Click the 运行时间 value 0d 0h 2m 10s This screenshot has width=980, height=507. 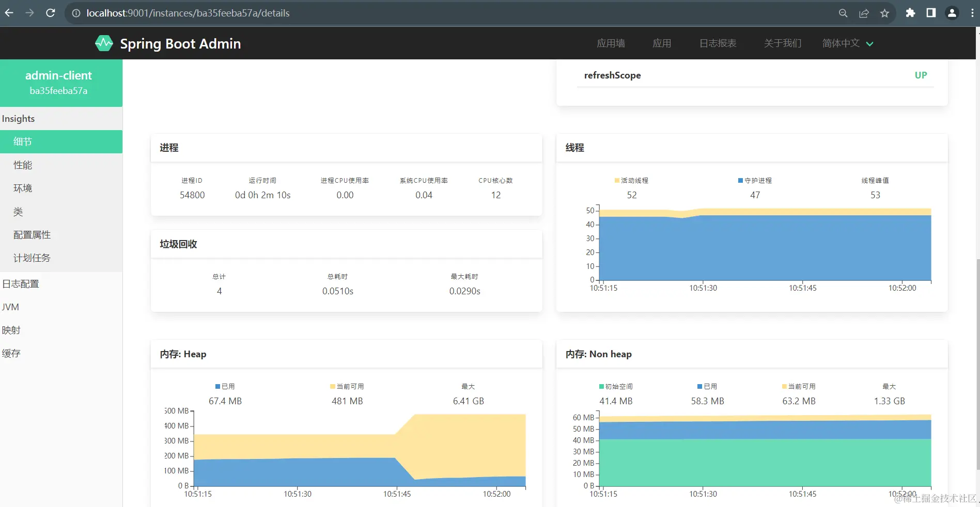pos(262,195)
